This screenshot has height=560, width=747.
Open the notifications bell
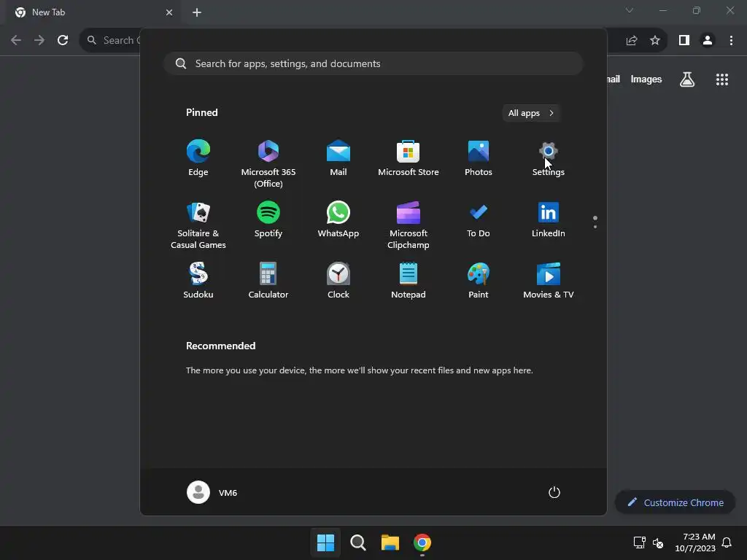[x=727, y=542]
